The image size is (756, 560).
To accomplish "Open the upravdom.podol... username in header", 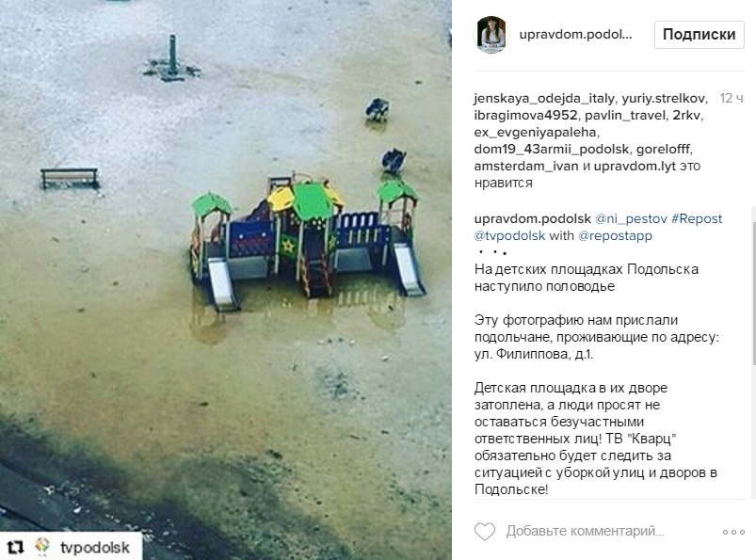I will [575, 34].
